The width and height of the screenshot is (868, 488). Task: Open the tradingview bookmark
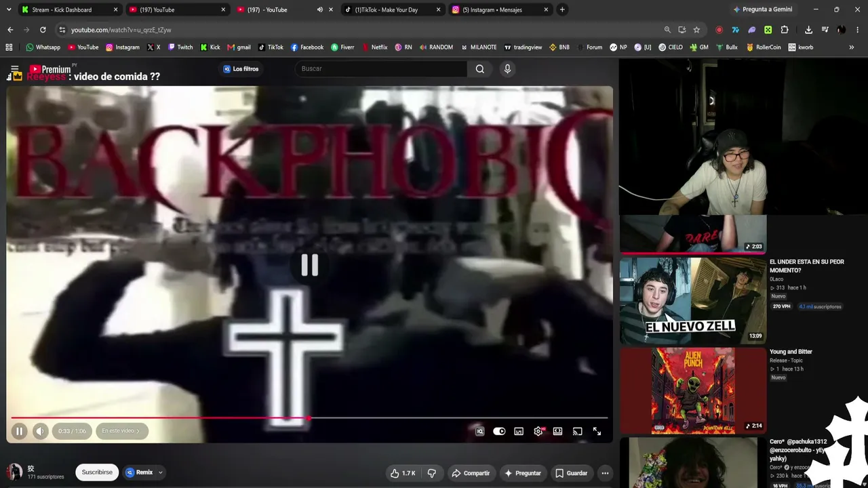pos(522,47)
